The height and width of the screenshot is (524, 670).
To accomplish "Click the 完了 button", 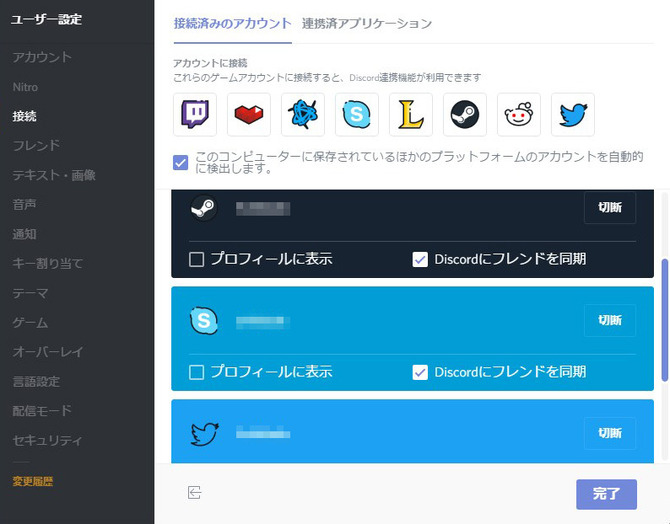I will pos(606,494).
